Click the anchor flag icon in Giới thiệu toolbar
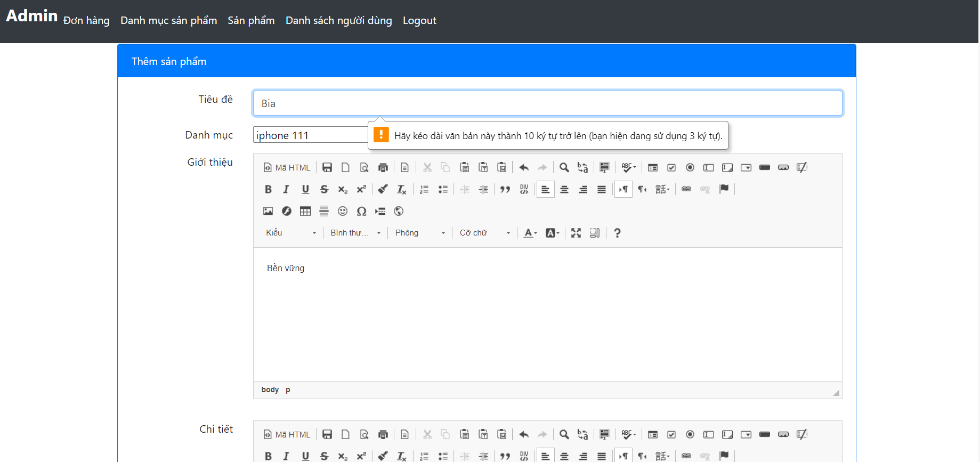Image resolution: width=980 pixels, height=462 pixels. point(724,189)
